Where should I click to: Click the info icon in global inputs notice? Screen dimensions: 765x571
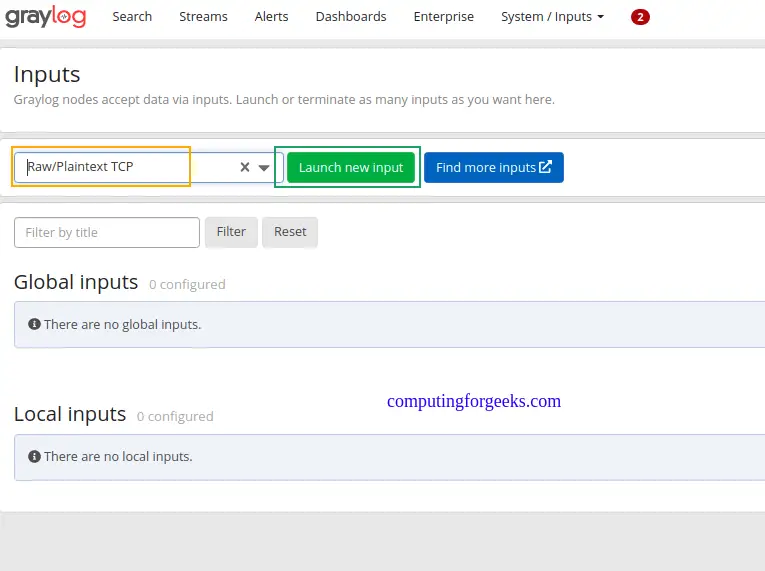click(x=35, y=324)
